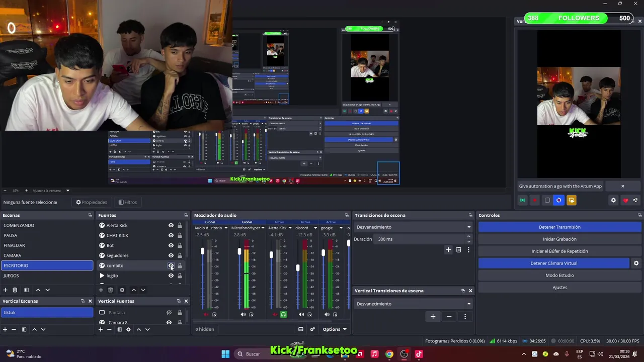The width and height of the screenshot is (644, 362).
Task: Hide the seguidores source
Action: [171, 255]
